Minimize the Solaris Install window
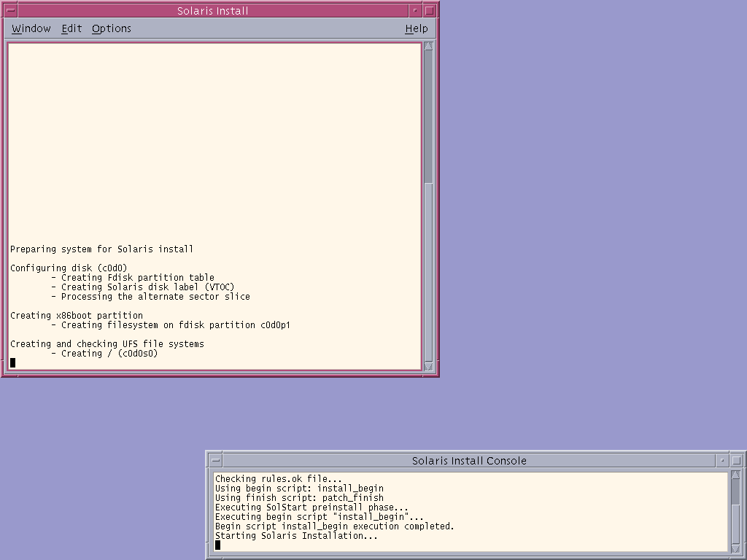The height and width of the screenshot is (560, 747). click(415, 10)
